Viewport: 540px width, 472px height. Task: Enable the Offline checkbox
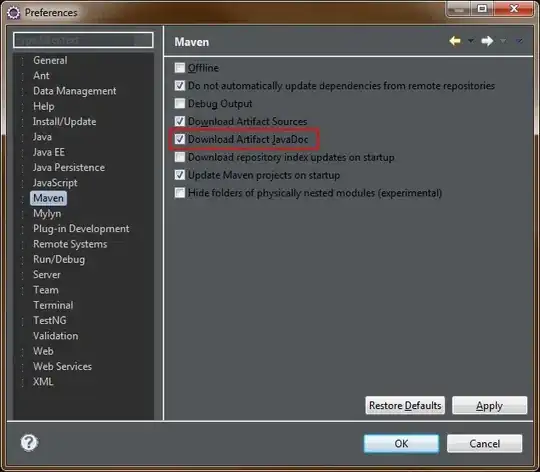(x=179, y=67)
